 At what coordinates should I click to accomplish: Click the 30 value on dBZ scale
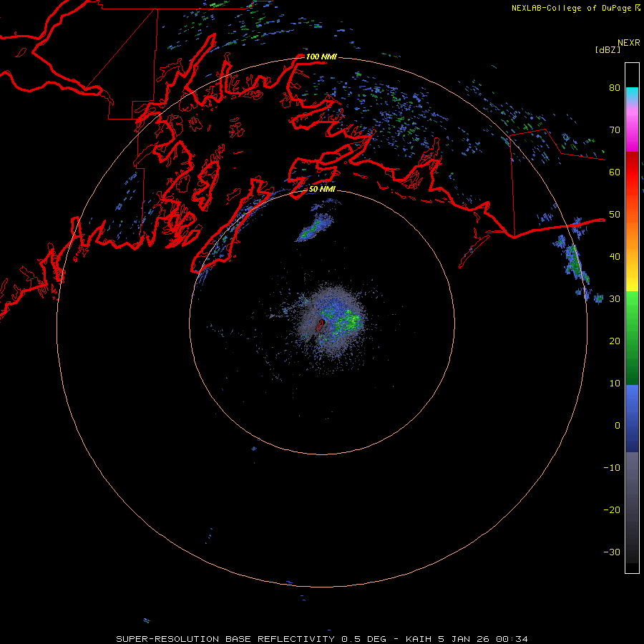[x=615, y=299]
